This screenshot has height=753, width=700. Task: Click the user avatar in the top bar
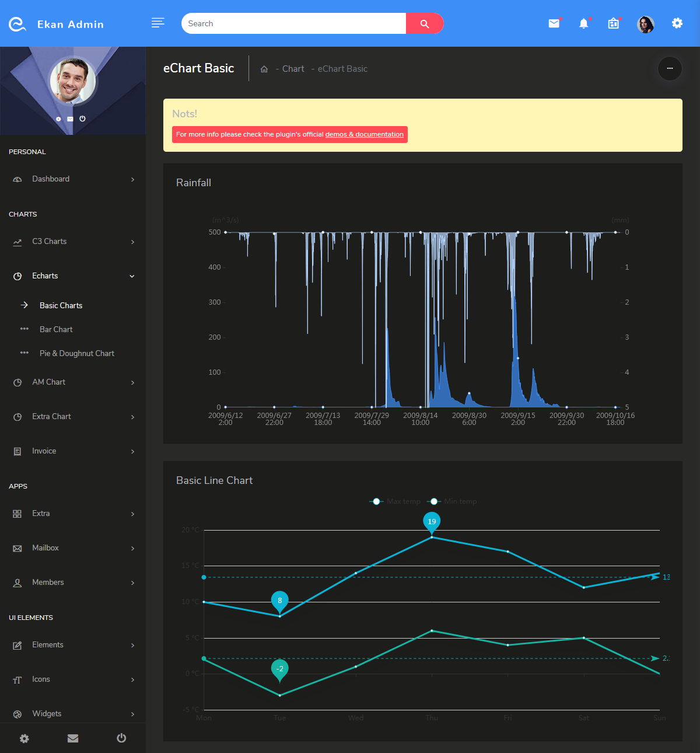[645, 25]
